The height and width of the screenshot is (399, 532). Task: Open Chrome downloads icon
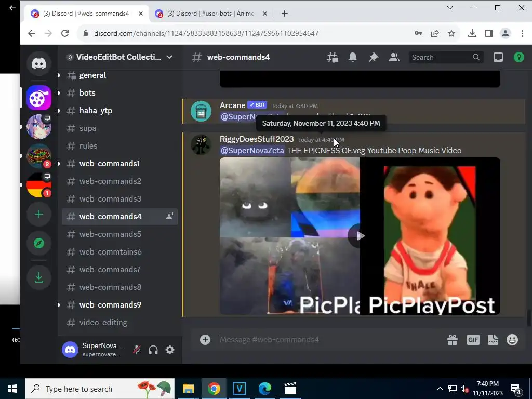pos(472,33)
